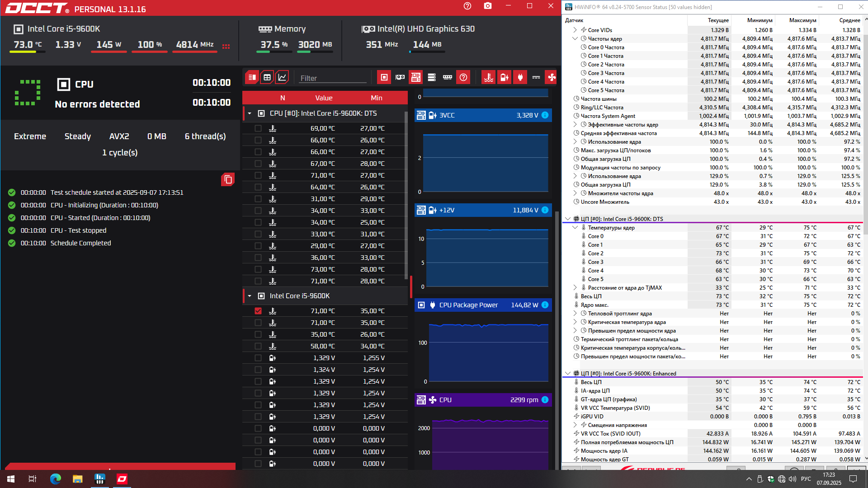
Task: Expand Core VIDs in HWiNFO tree
Action: 575,30
